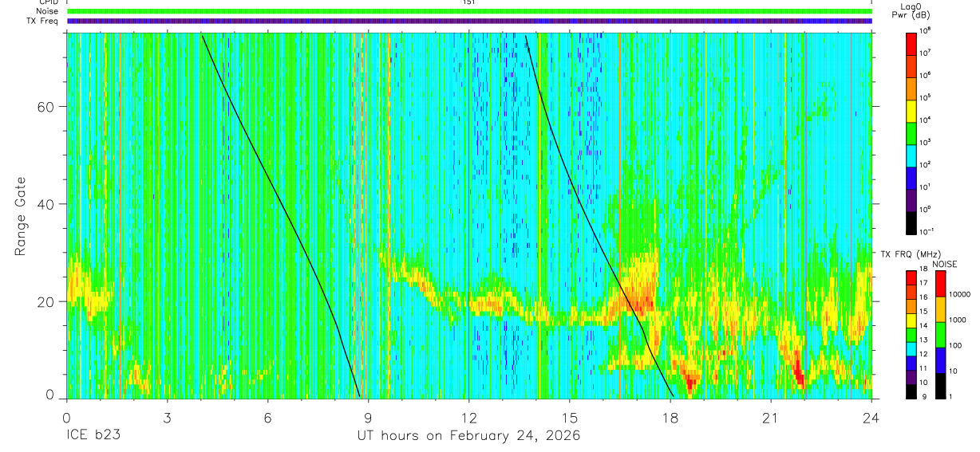Select the green swatch in Lag0 Pwr legend
980x452 pixels.
[x=911, y=132]
